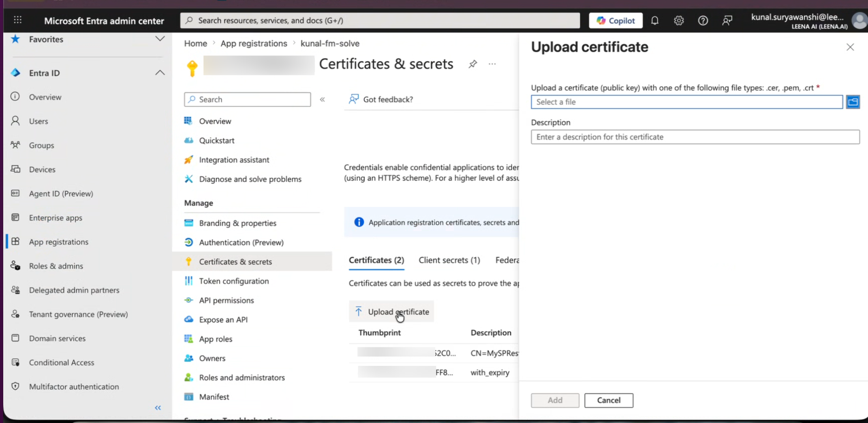Screen dimensions: 868x423
Task: Open the portal app launcher grid
Action: (18, 20)
